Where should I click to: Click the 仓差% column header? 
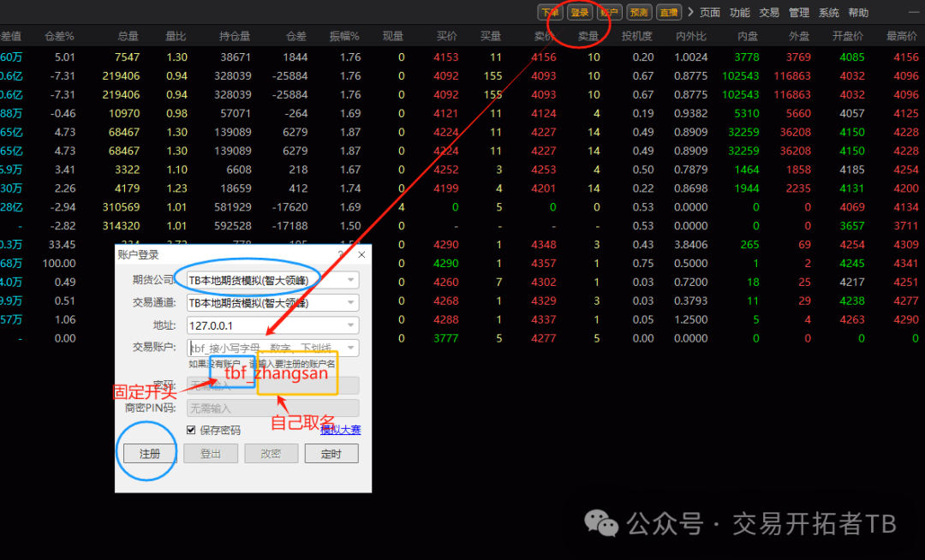(60, 36)
